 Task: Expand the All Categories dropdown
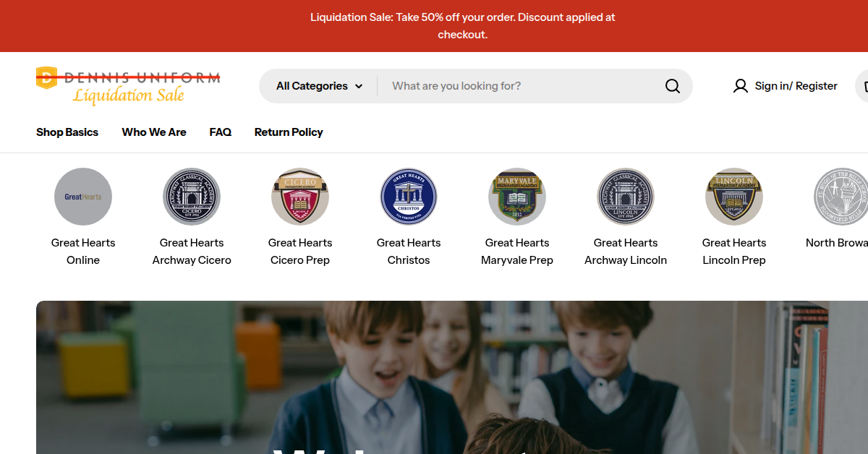(319, 86)
